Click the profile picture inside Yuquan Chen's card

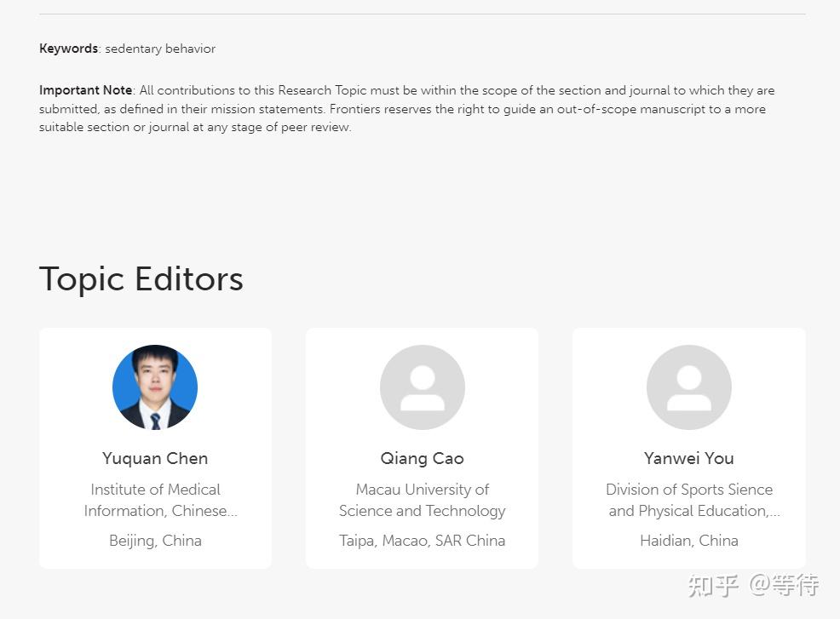(154, 387)
